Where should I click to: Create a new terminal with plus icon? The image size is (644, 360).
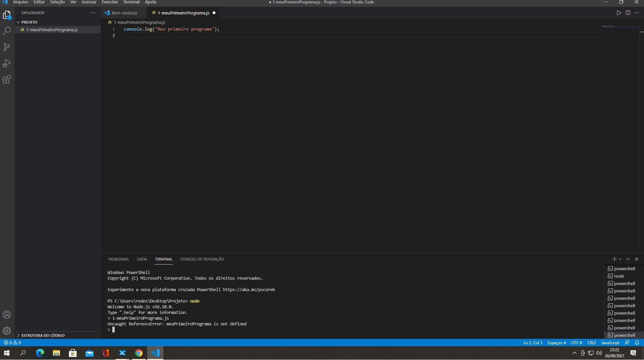coord(614,259)
